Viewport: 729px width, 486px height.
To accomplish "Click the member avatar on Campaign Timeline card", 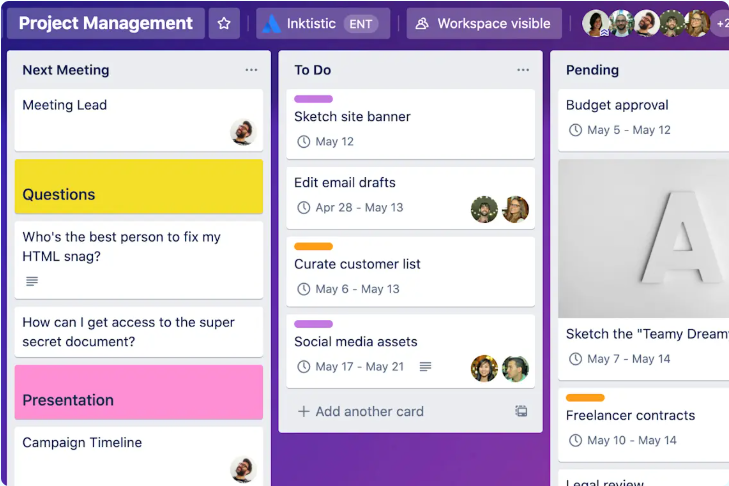I will (x=242, y=469).
